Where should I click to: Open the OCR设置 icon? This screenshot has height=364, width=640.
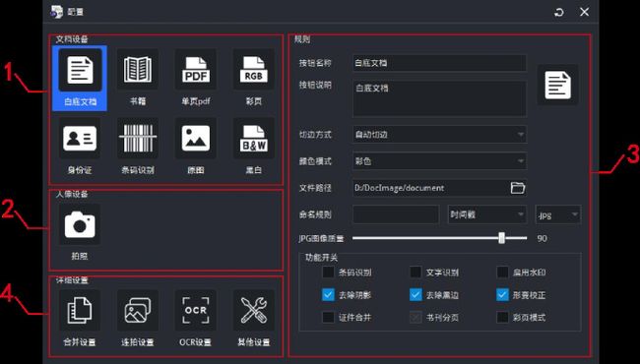point(196,311)
